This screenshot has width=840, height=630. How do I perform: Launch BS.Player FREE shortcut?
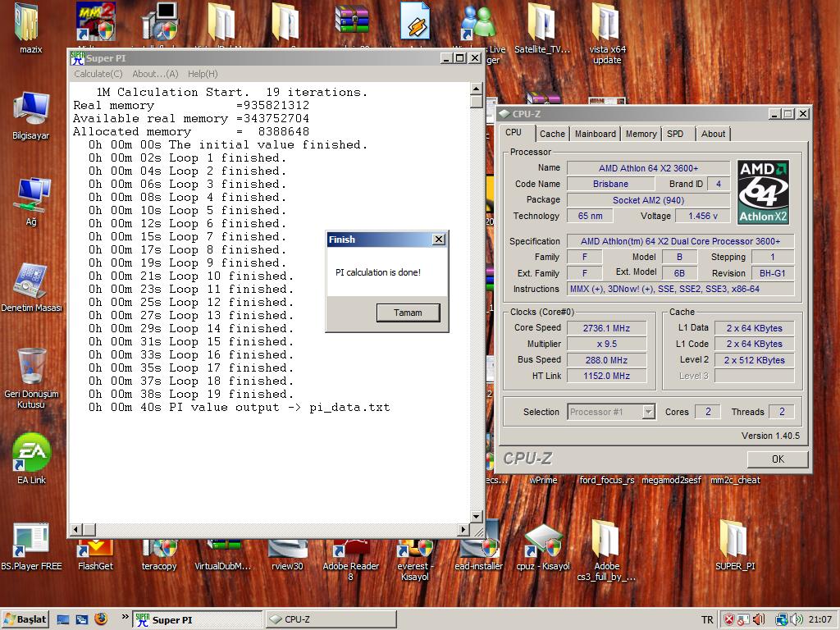(x=31, y=540)
